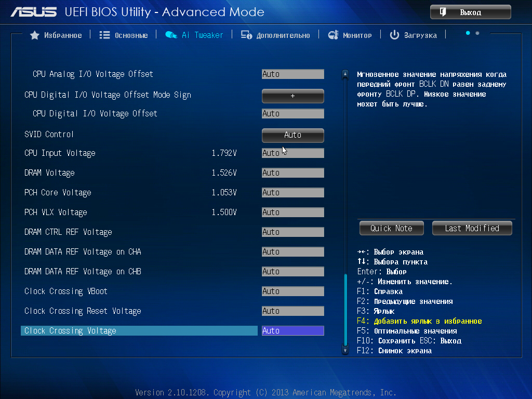Click the Дополнительно chip info icon

[246, 35]
